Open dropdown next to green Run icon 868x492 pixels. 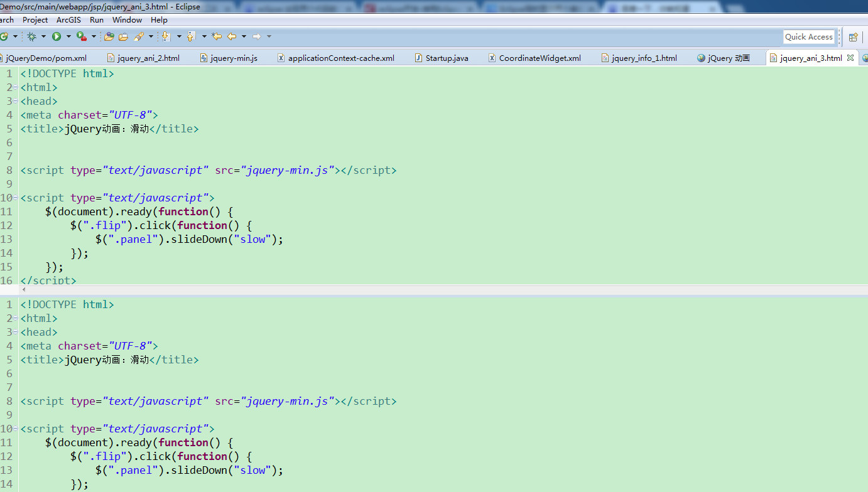coord(68,36)
